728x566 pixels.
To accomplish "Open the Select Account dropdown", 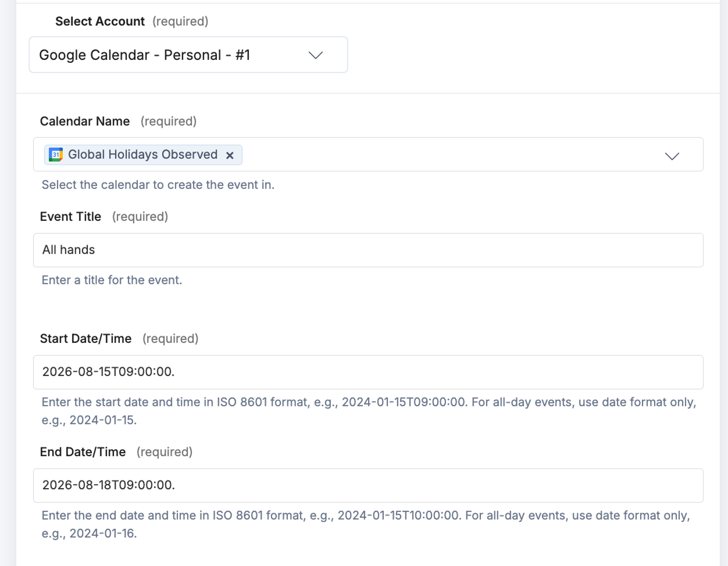I will [x=188, y=55].
